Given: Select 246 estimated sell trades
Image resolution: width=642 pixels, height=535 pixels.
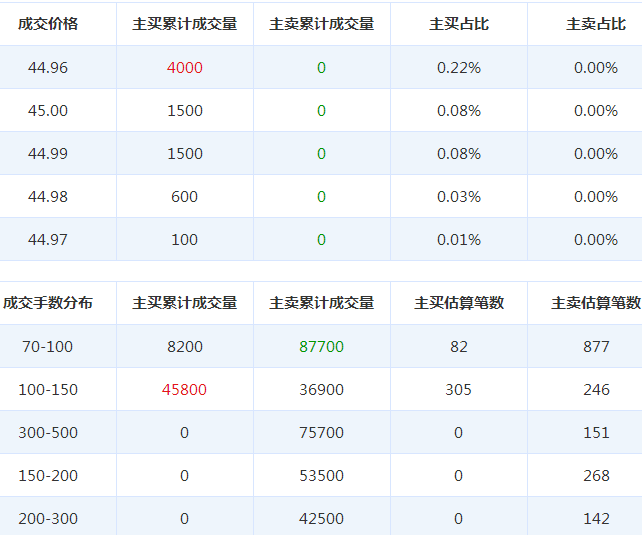Looking at the screenshot, I should click(x=596, y=390).
